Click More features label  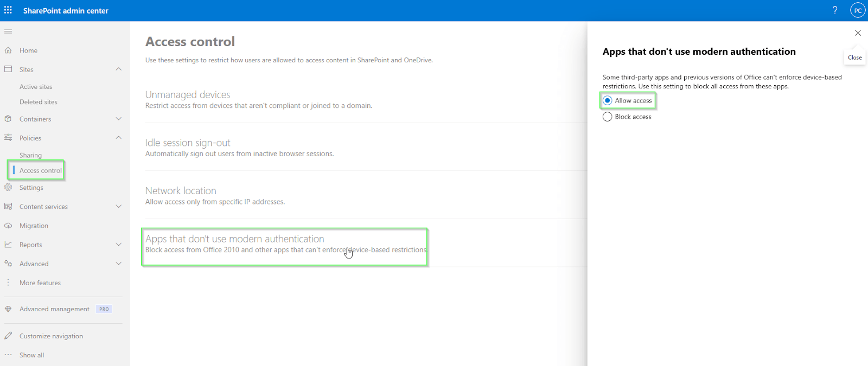click(40, 282)
